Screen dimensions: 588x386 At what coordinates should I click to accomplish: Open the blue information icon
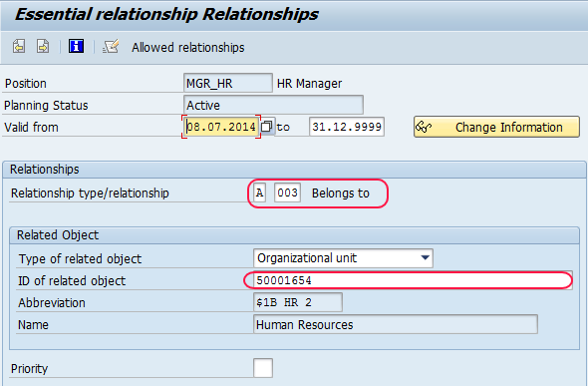76,47
